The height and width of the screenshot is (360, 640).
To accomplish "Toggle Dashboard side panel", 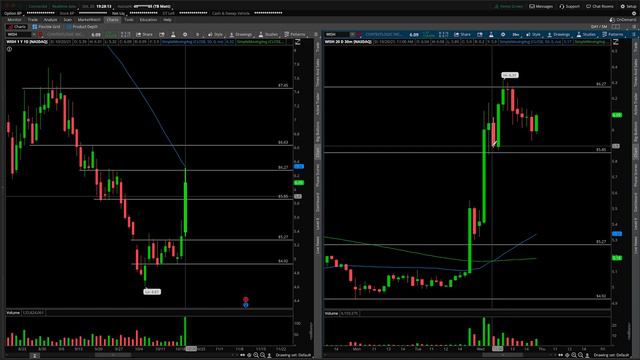I will (x=318, y=202).
